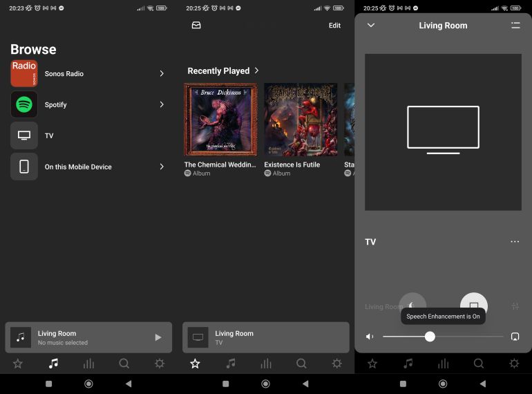The width and height of the screenshot is (532, 394).
Task: Tap the TV icon in Living Room mini player
Action: pyautogui.click(x=198, y=337)
